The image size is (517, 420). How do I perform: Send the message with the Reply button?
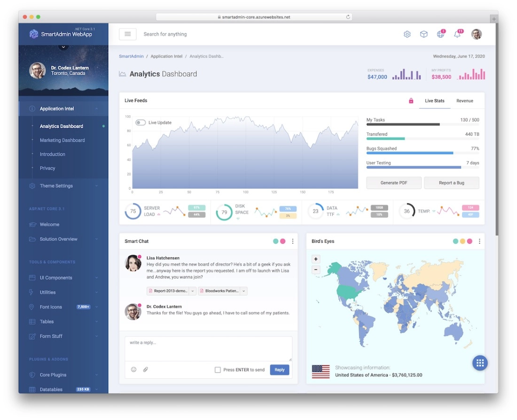(280, 370)
